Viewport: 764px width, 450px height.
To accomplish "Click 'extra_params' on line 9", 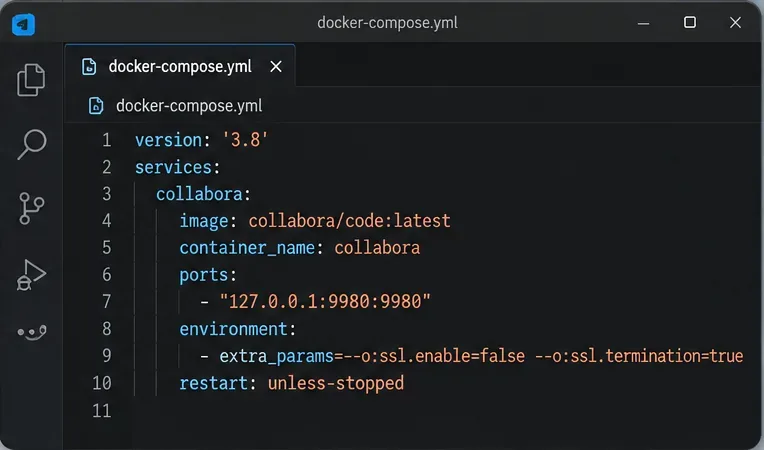I will pyautogui.click(x=276, y=356).
